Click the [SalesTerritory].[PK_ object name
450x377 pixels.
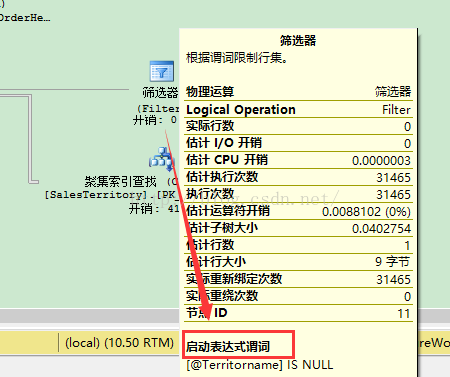pyautogui.click(x=112, y=195)
